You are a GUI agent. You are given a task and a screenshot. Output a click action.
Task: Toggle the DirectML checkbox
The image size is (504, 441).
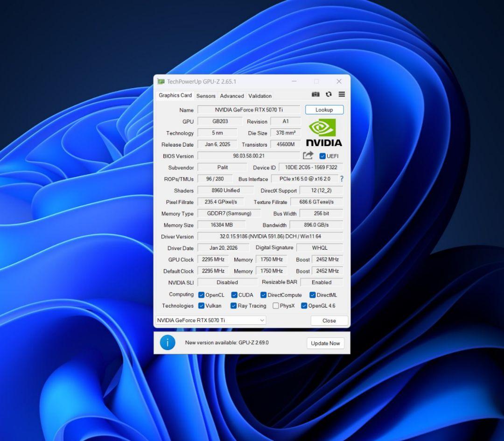tap(312, 295)
